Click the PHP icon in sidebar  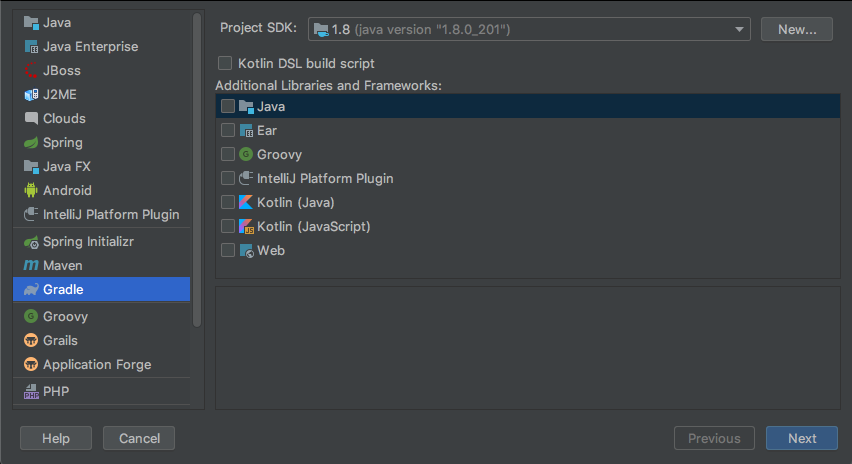point(31,392)
